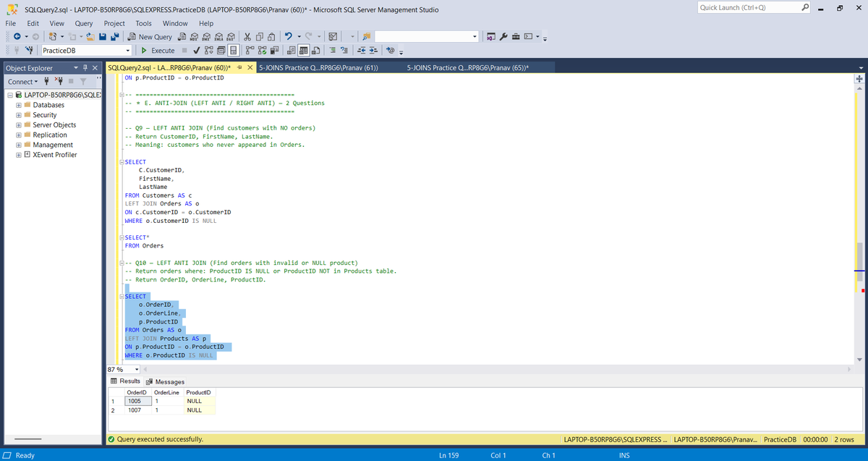
Task: Switch to 5-JOINS Practice tab Pranav (61)
Action: tap(319, 67)
